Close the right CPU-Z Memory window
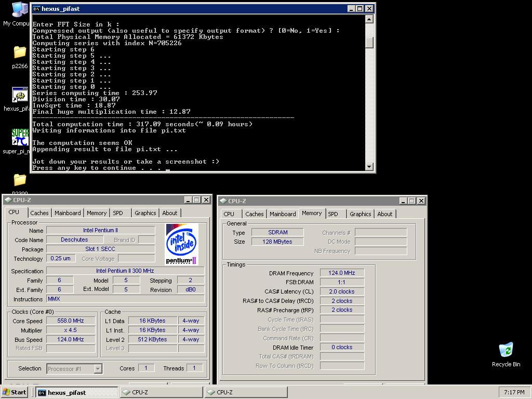Viewport: 532px width, 399px height. (x=421, y=201)
